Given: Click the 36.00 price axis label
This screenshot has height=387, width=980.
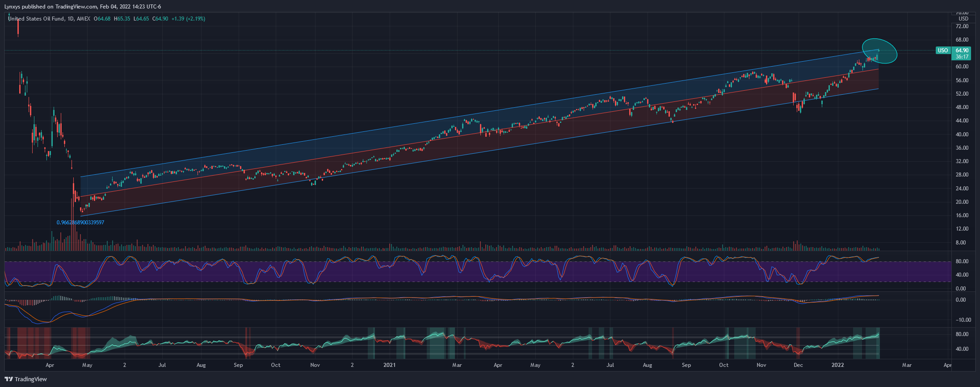Looking at the screenshot, I should (x=962, y=148).
